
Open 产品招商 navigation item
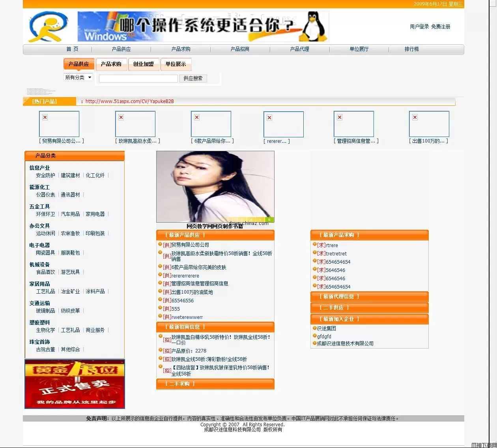coord(240,49)
